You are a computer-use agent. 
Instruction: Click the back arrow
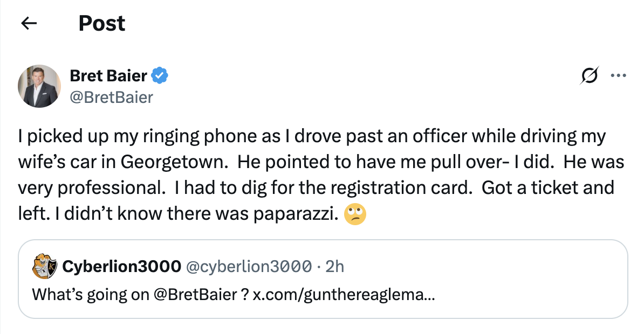[29, 23]
